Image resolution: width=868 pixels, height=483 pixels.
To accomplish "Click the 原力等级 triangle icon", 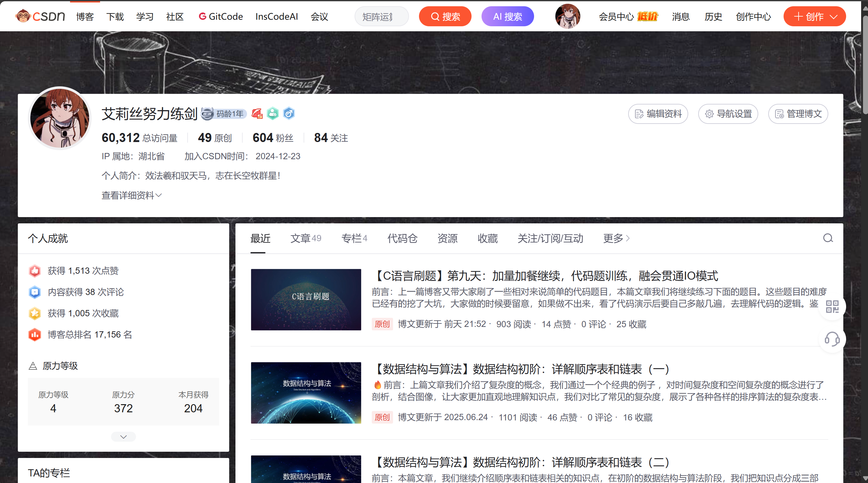I will (x=33, y=366).
